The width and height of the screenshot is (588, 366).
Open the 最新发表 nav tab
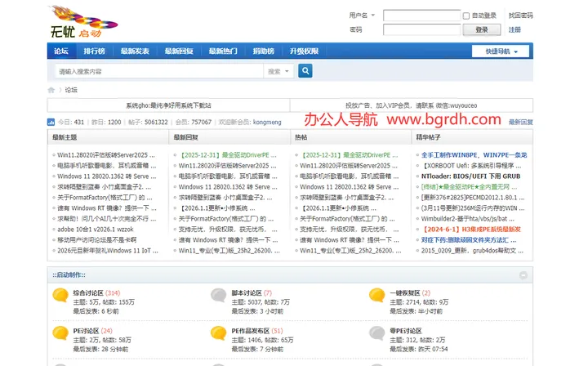pos(135,51)
